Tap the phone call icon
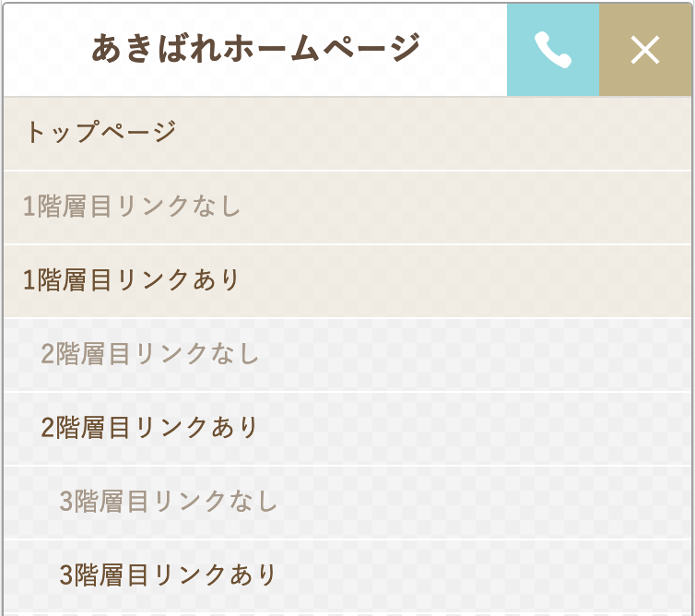Image resolution: width=695 pixels, height=616 pixels. (x=553, y=50)
